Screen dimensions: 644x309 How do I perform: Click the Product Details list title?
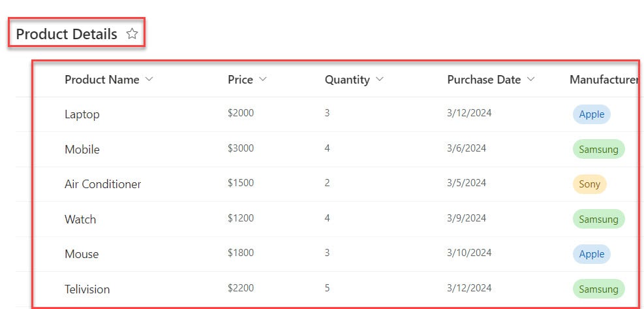pyautogui.click(x=67, y=34)
